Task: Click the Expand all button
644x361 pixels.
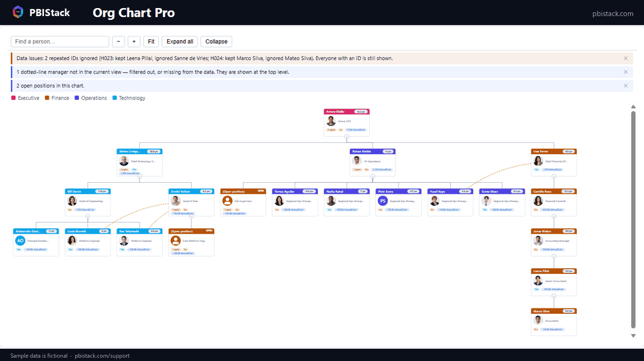Action: (180, 41)
